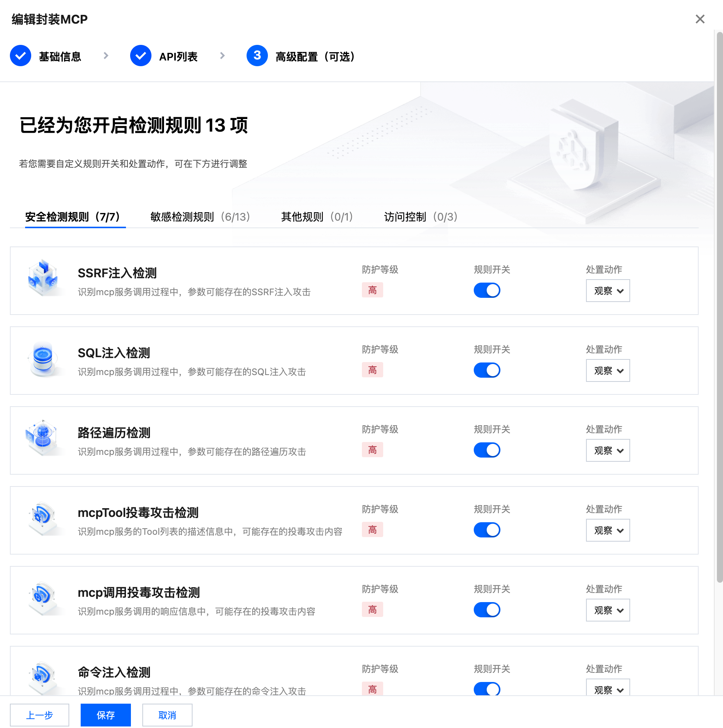Click the vertical scrollbar thumb
Screen dimensions: 723x728
tap(720, 307)
